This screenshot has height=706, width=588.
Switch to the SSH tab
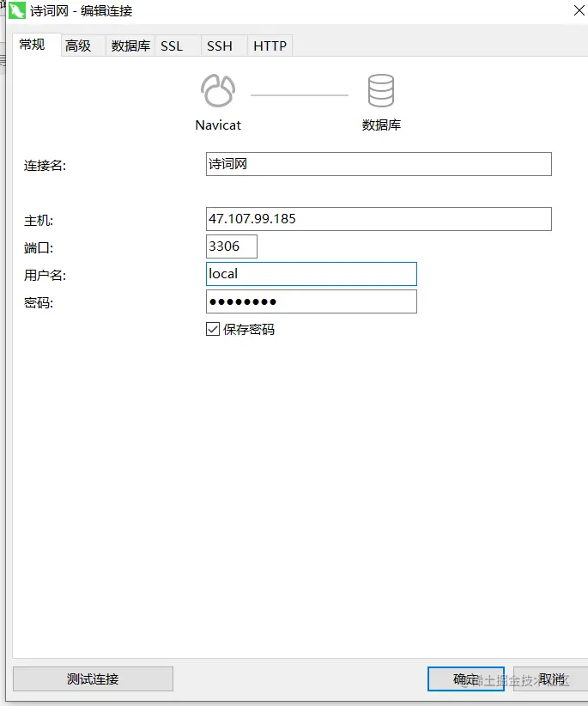coord(224,46)
